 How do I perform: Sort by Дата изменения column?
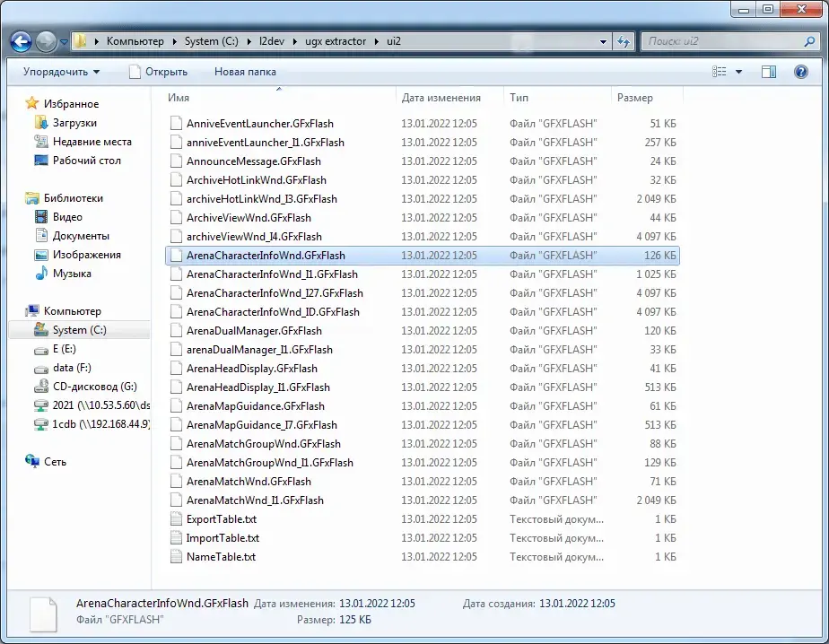point(441,98)
